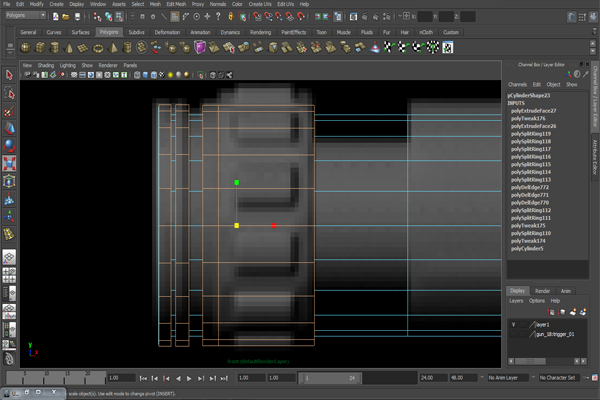
Task: Create a polygon torus from shelf
Action: (x=98, y=47)
